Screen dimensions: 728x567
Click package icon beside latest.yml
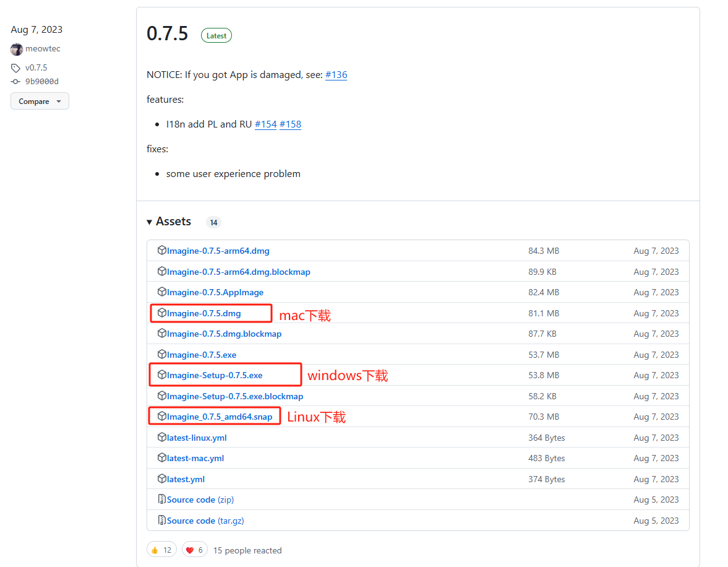(x=161, y=478)
